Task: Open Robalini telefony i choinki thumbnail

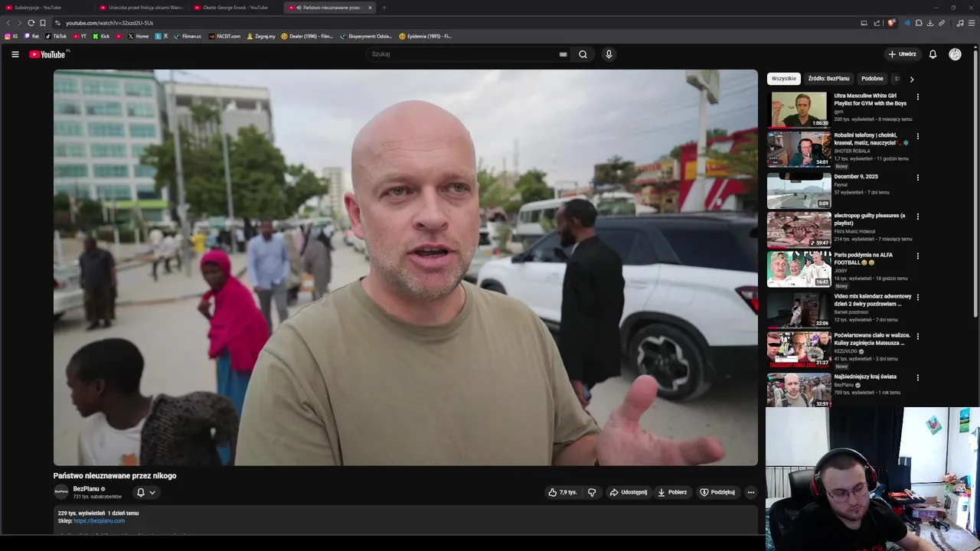Action: click(x=799, y=149)
